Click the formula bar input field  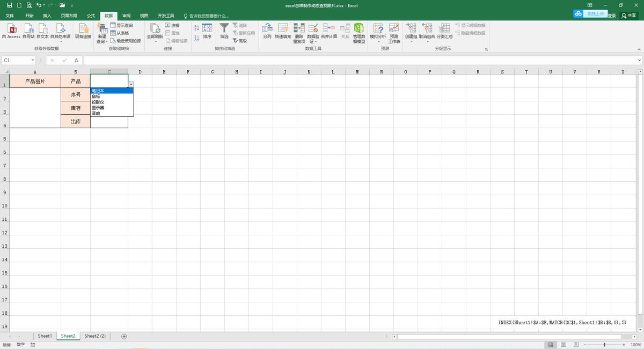pos(360,61)
